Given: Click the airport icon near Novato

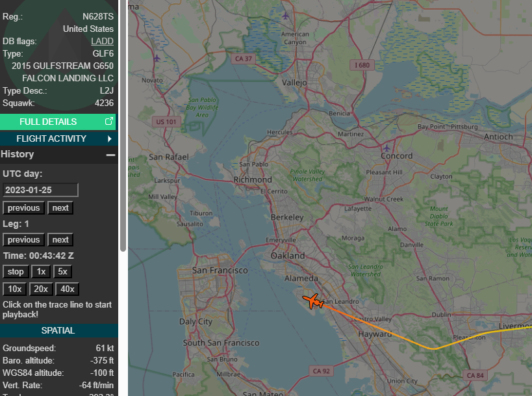Looking at the screenshot, I should (x=157, y=59).
